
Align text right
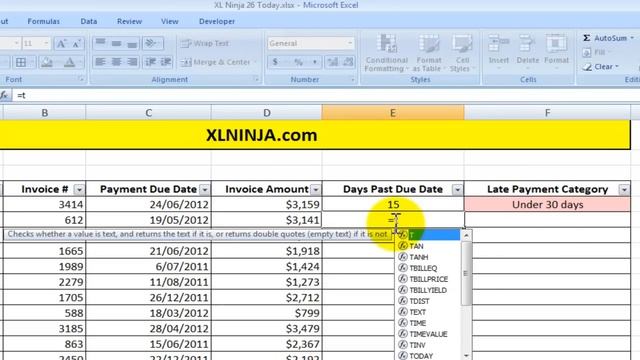tap(132, 62)
